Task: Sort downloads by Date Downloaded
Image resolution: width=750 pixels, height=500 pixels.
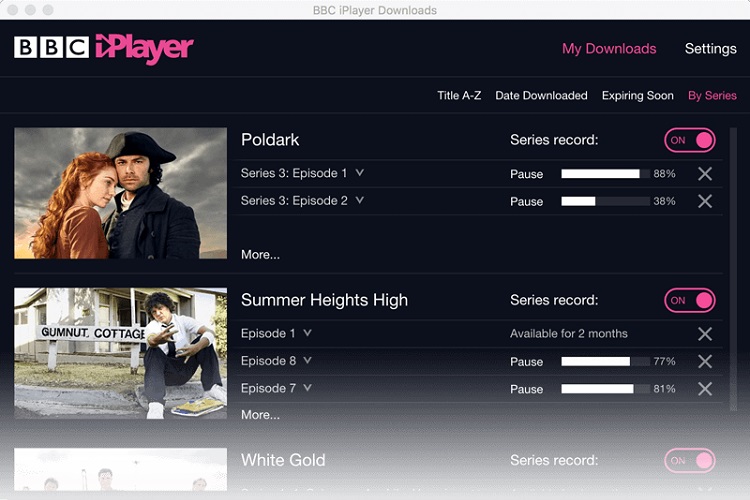Action: coord(541,96)
